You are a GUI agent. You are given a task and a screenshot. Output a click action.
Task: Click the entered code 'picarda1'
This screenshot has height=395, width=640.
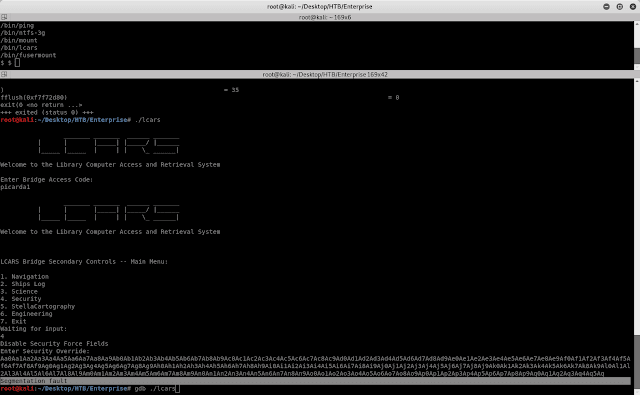point(15,187)
